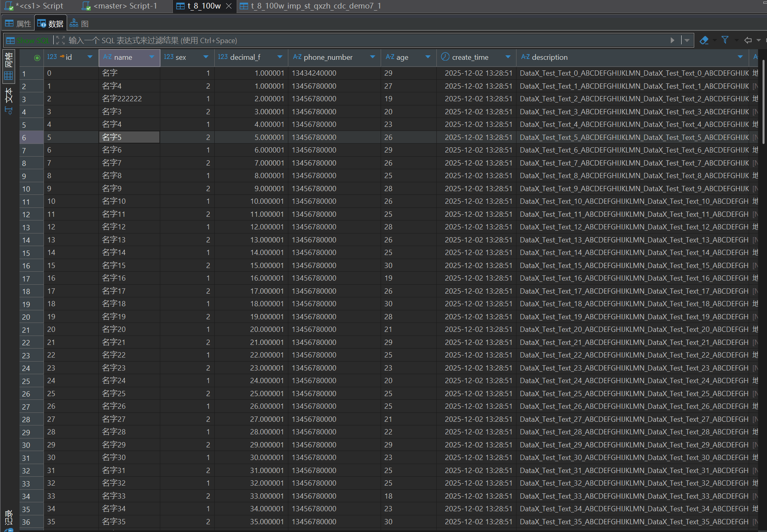Select the 文本 text view side button
The image size is (767, 532).
9,101
